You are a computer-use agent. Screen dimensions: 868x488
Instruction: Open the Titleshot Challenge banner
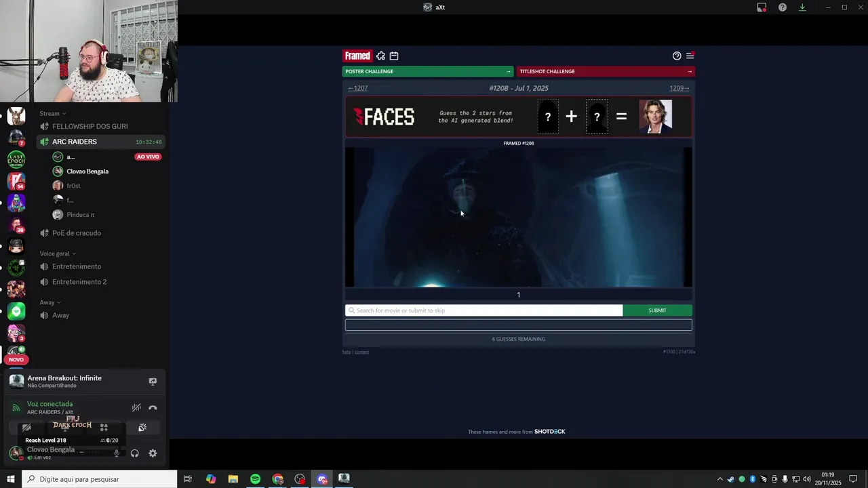pyautogui.click(x=606, y=71)
